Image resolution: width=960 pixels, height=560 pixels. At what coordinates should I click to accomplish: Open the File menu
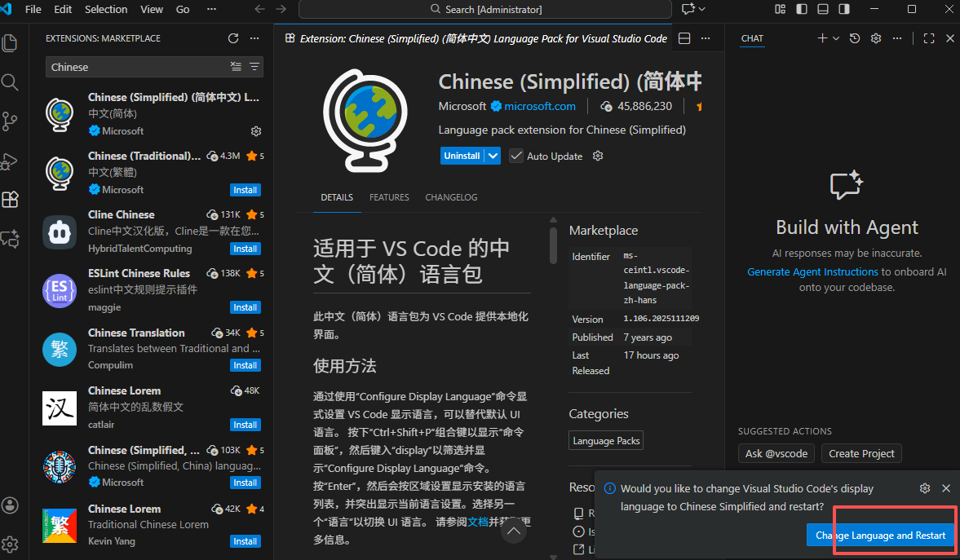(33, 9)
